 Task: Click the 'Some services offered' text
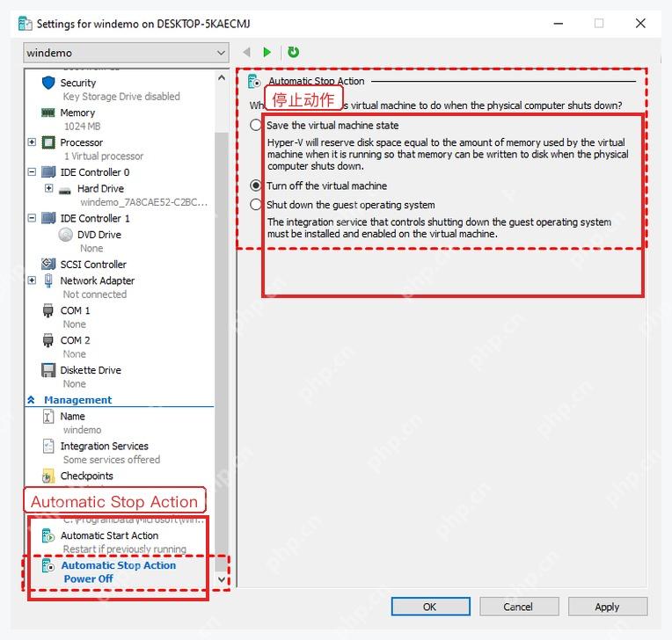(x=112, y=460)
